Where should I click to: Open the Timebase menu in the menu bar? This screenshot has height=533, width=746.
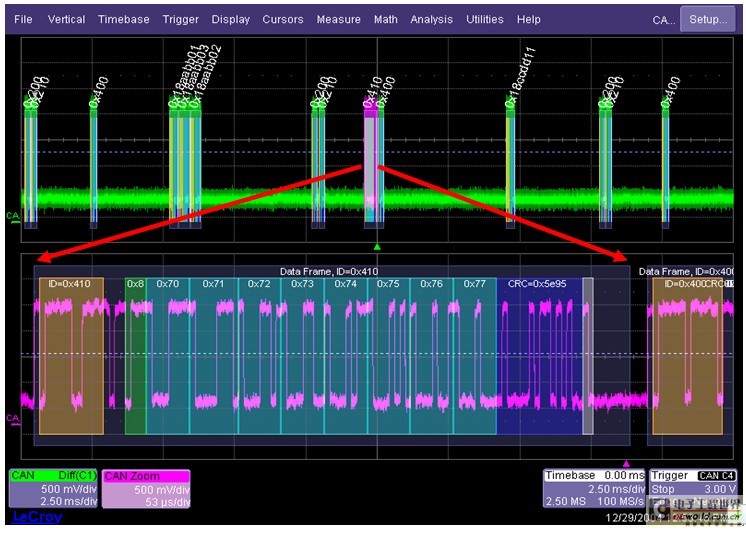pos(124,19)
